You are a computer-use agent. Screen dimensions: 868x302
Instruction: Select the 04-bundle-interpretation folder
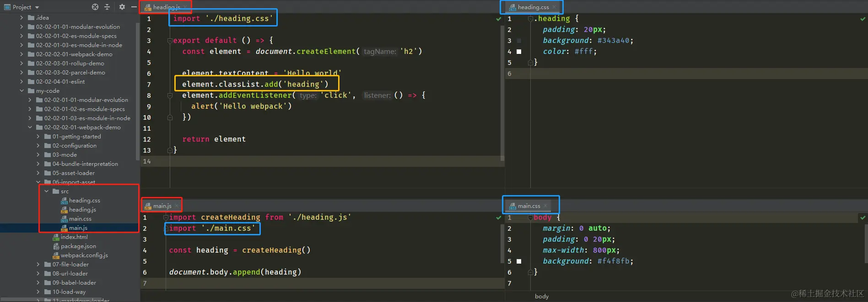85,164
